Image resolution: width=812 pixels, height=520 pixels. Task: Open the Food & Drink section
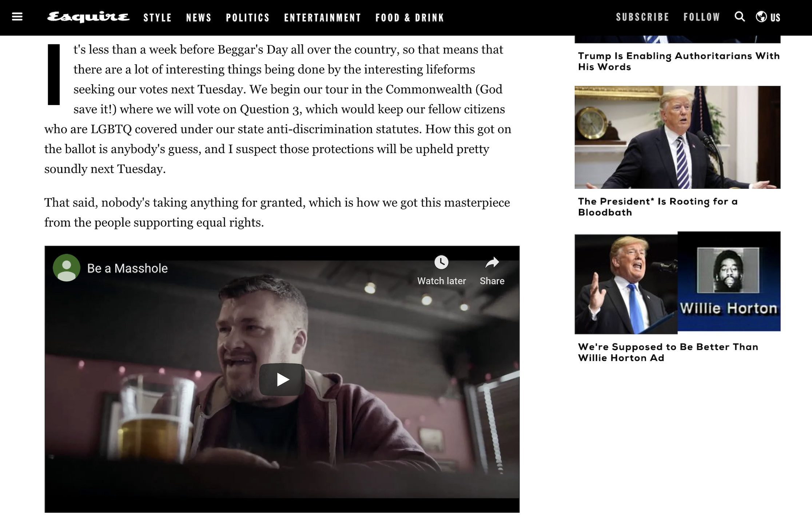click(x=410, y=17)
